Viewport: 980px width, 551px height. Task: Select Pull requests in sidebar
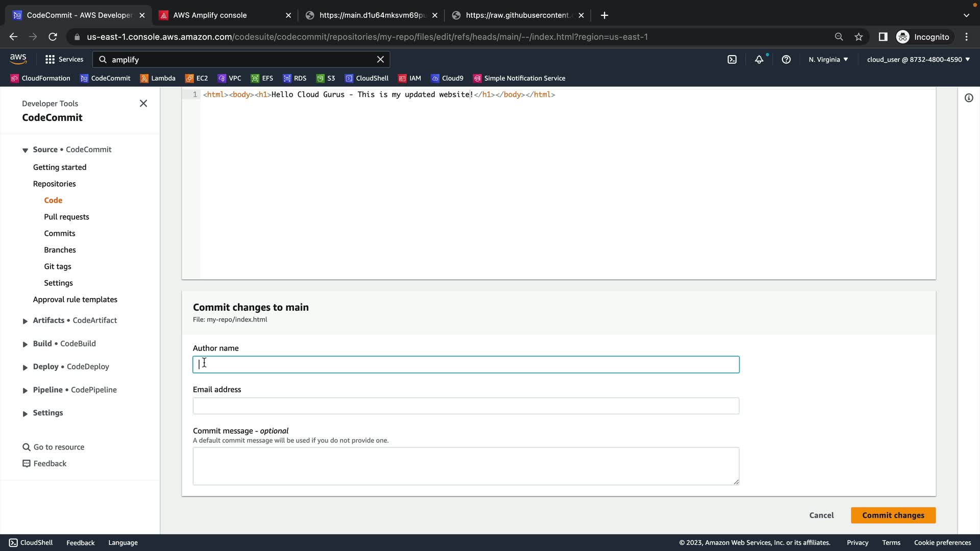click(66, 217)
